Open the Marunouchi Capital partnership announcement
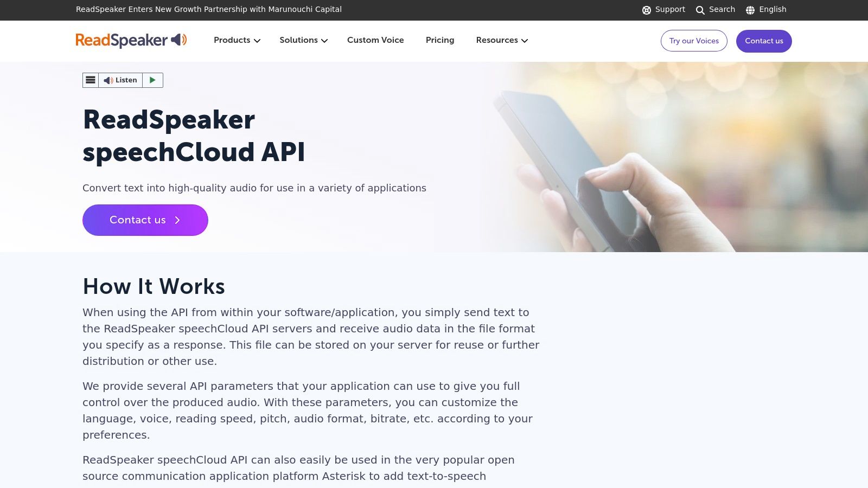Viewport: 868px width, 488px height. 209,9
